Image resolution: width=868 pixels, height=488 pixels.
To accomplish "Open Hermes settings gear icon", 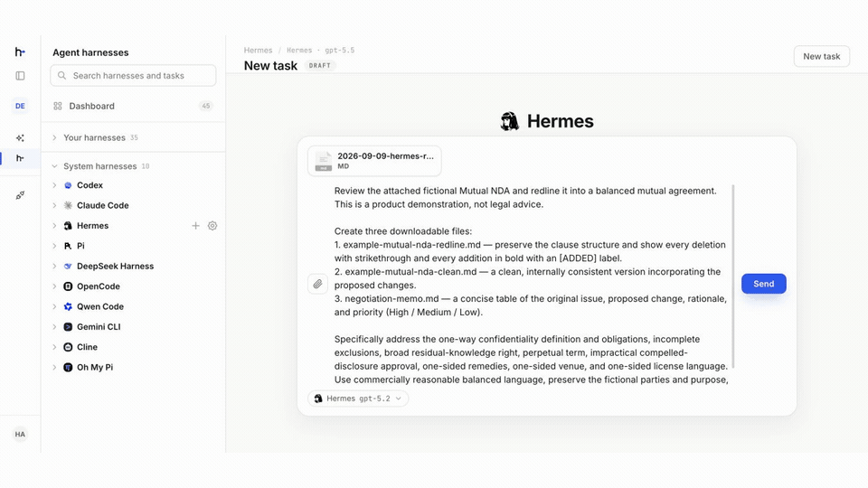I will (212, 226).
